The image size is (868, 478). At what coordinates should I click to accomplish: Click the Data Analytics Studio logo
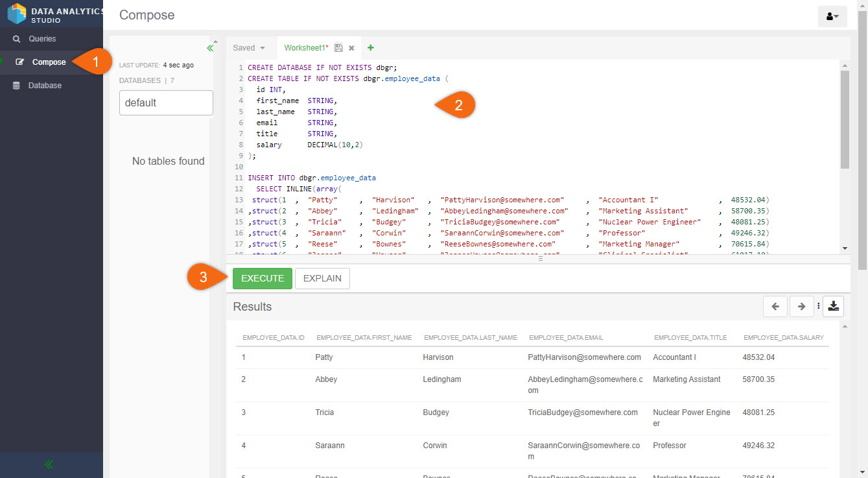pyautogui.click(x=18, y=14)
